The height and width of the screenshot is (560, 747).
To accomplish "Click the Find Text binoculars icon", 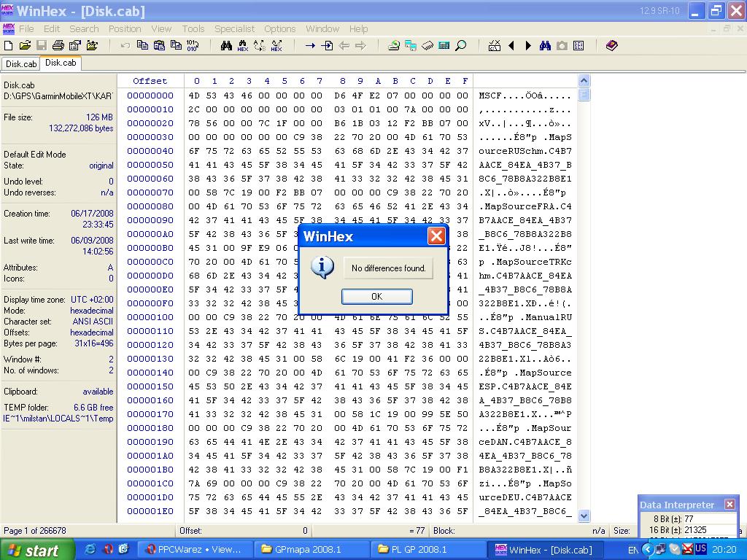I will coord(226,45).
